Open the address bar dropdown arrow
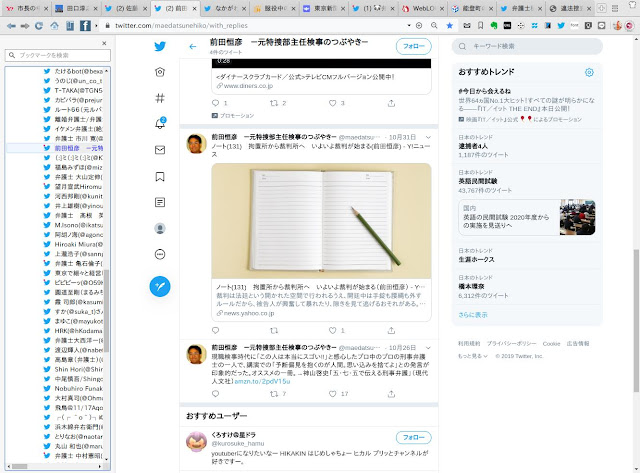 click(x=409, y=25)
